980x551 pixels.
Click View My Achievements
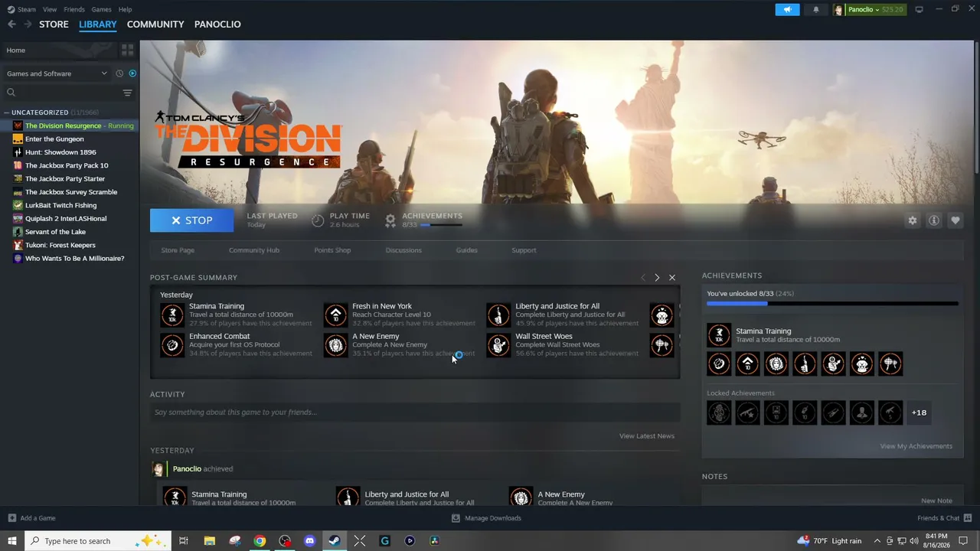[916, 446]
